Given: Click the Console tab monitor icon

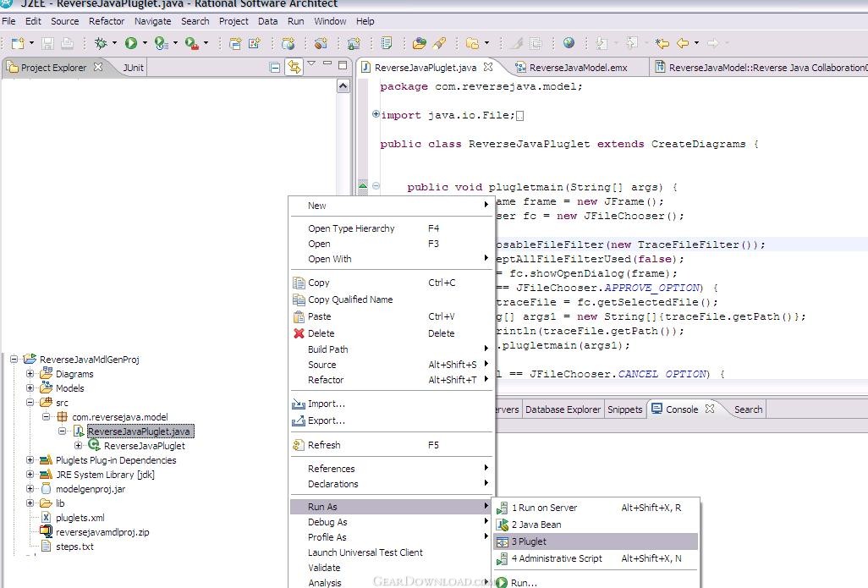Looking at the screenshot, I should (x=657, y=409).
